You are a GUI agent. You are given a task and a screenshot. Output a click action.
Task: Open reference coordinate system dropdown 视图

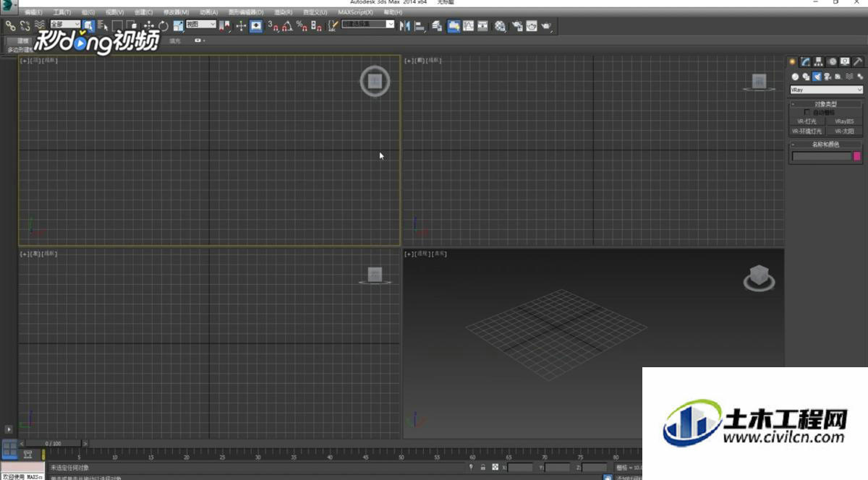click(200, 25)
